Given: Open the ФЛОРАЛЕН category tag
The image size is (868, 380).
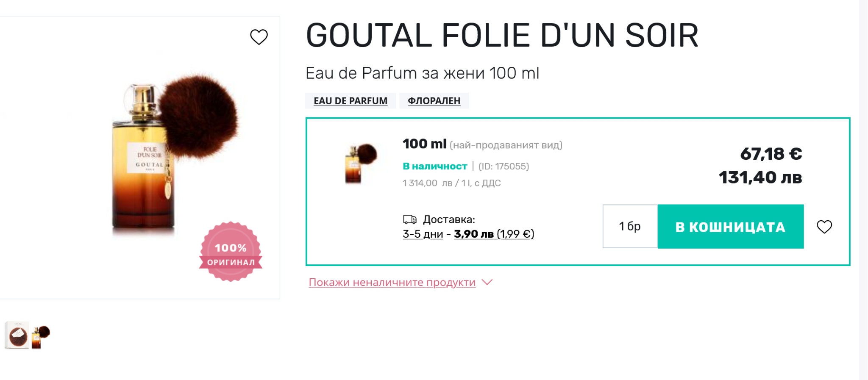Looking at the screenshot, I should 434,101.
